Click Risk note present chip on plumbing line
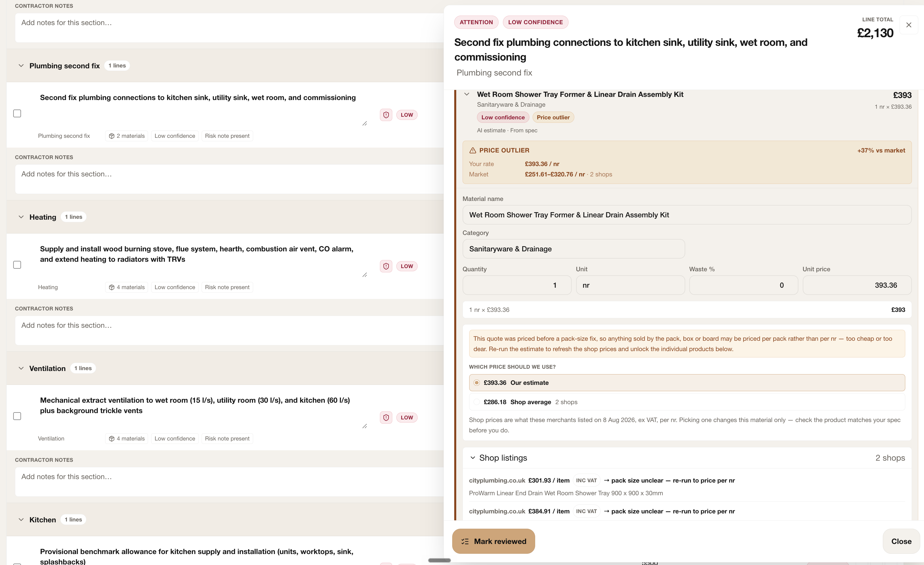924x565 pixels. click(x=227, y=136)
